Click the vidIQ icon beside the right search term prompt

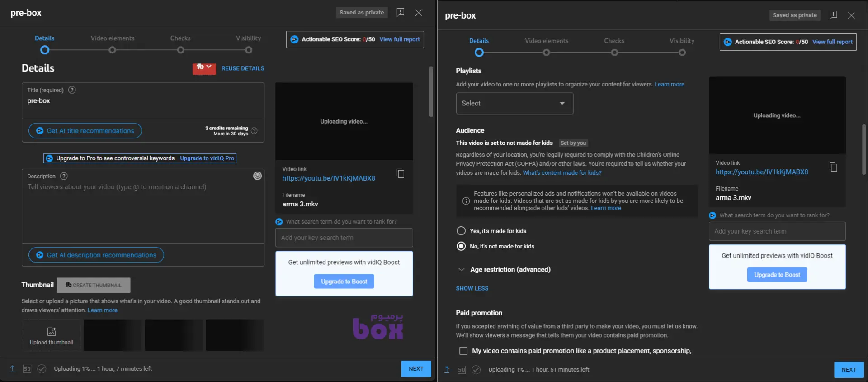tap(712, 215)
